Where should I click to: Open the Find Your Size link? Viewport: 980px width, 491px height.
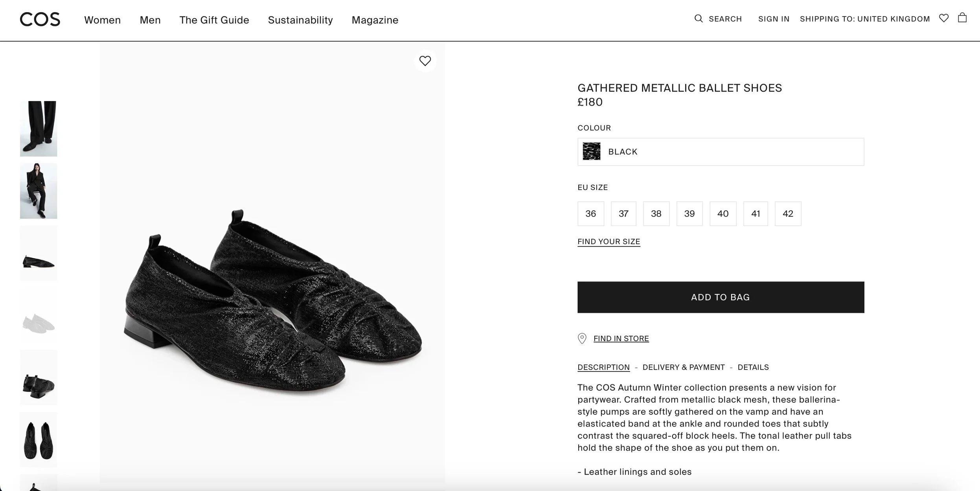[609, 241]
